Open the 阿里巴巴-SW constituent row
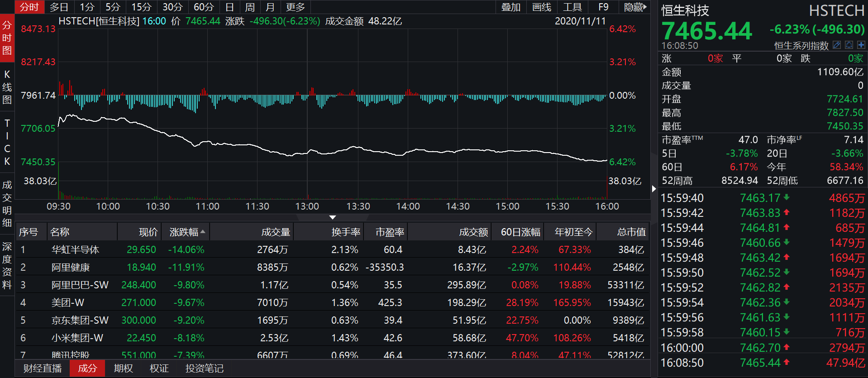Screen dimensions: 868x378 click(x=333, y=285)
